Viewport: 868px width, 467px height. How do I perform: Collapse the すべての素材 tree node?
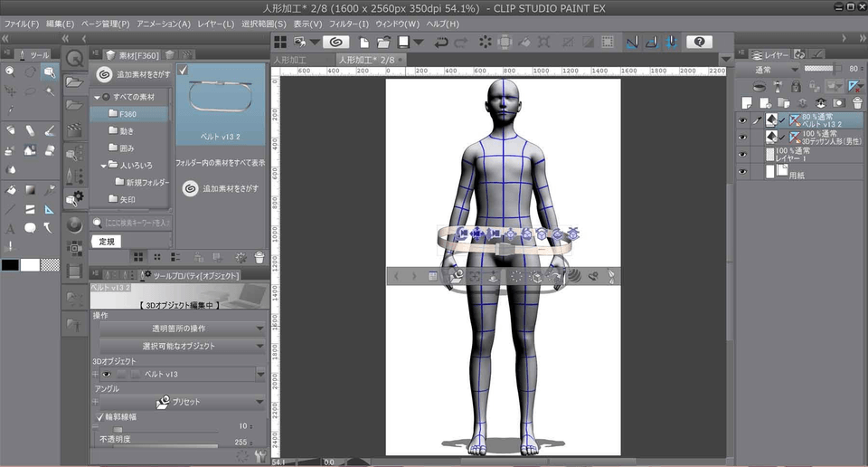pyautogui.click(x=97, y=97)
